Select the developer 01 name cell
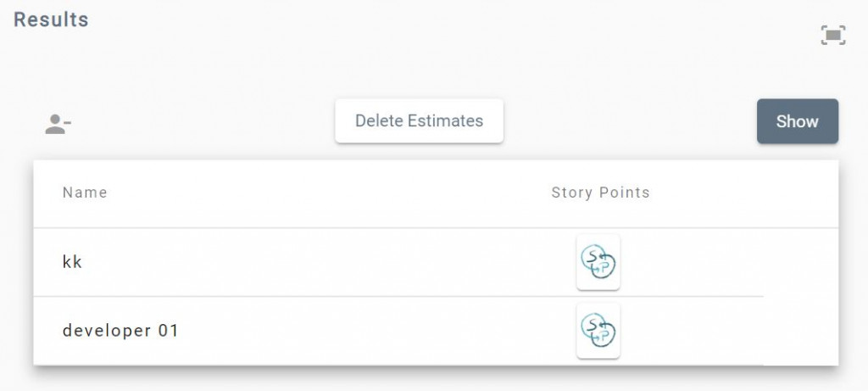The height and width of the screenshot is (391, 868). 120,330
